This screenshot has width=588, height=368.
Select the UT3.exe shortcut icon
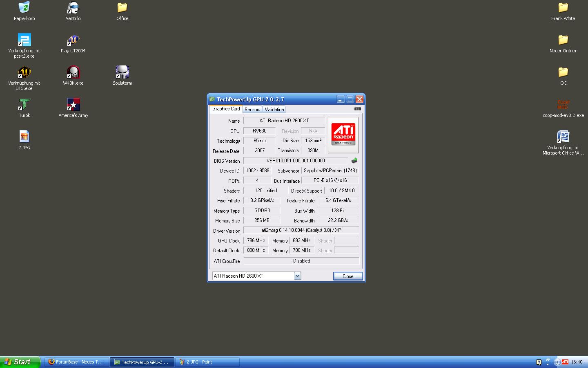(24, 72)
